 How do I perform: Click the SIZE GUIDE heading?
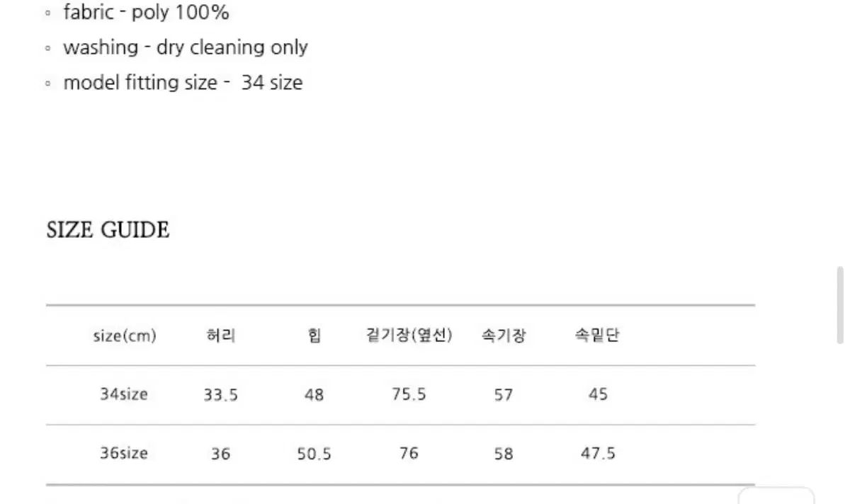108,230
